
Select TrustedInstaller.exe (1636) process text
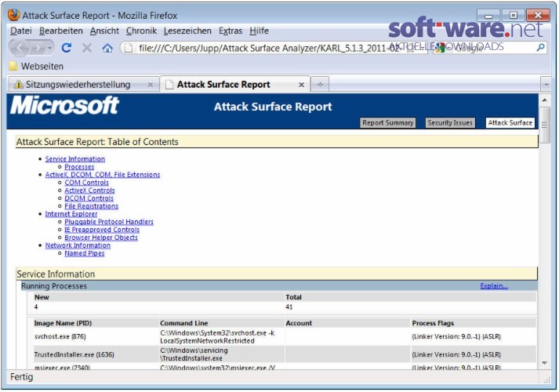74,354
